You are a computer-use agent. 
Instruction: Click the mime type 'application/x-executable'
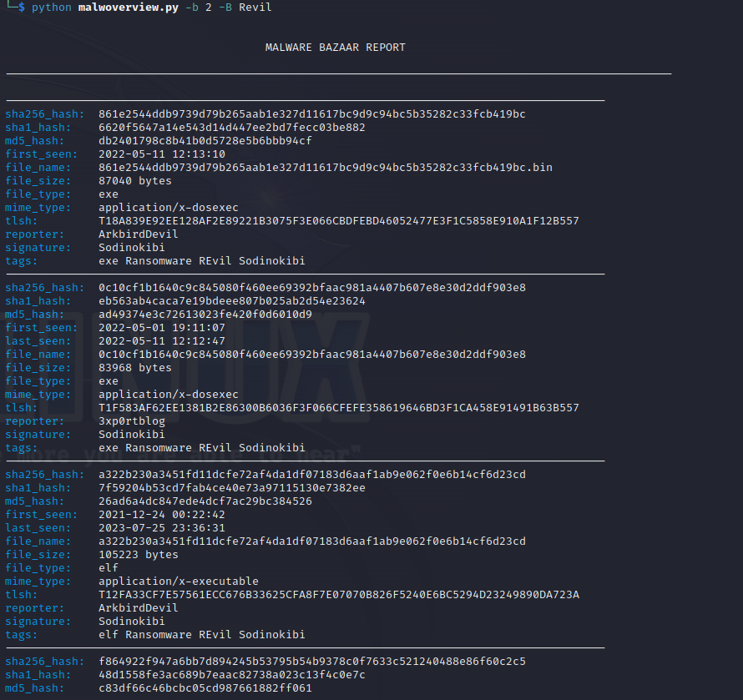[x=179, y=582]
